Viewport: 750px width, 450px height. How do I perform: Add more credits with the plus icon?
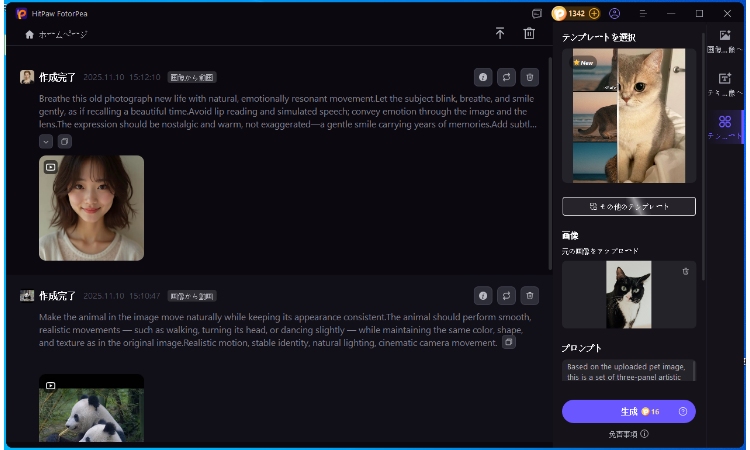pos(594,13)
